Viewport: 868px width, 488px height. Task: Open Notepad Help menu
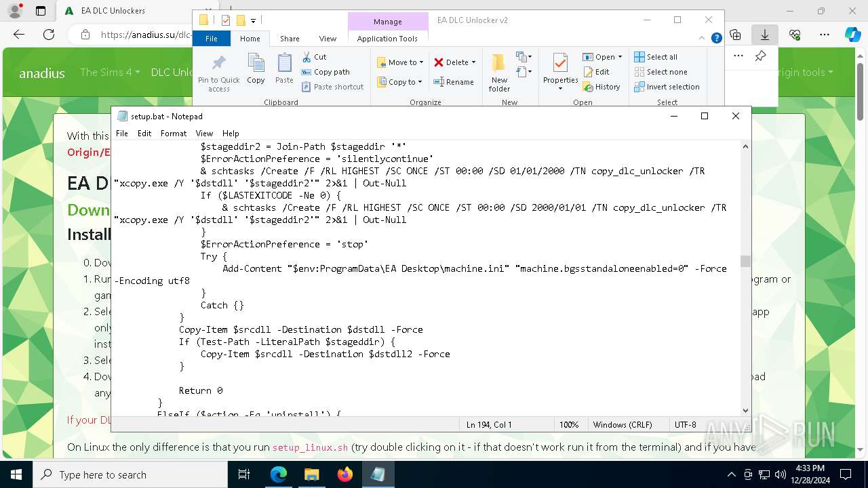231,134
